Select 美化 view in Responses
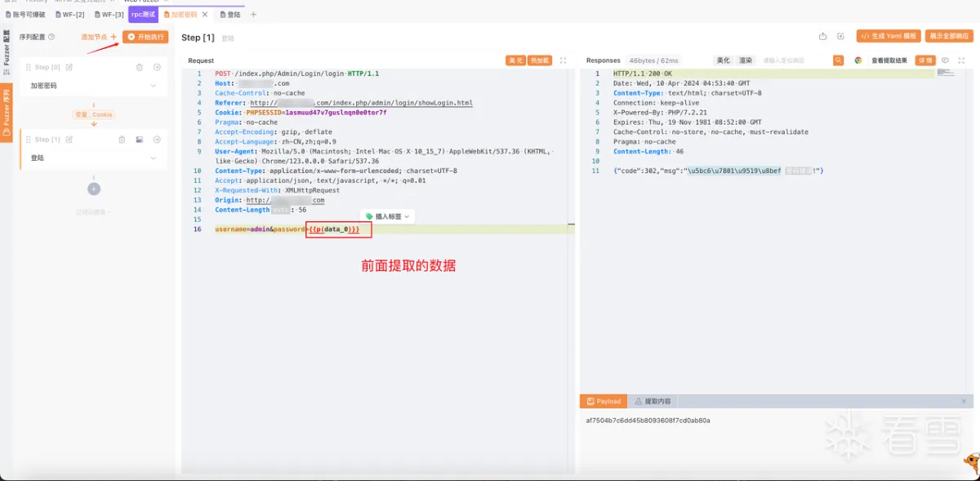The image size is (980, 481). point(723,60)
